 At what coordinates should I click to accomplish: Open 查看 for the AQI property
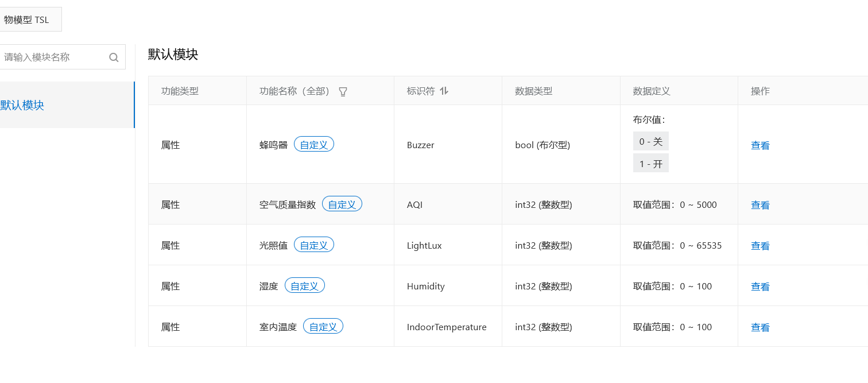point(759,204)
